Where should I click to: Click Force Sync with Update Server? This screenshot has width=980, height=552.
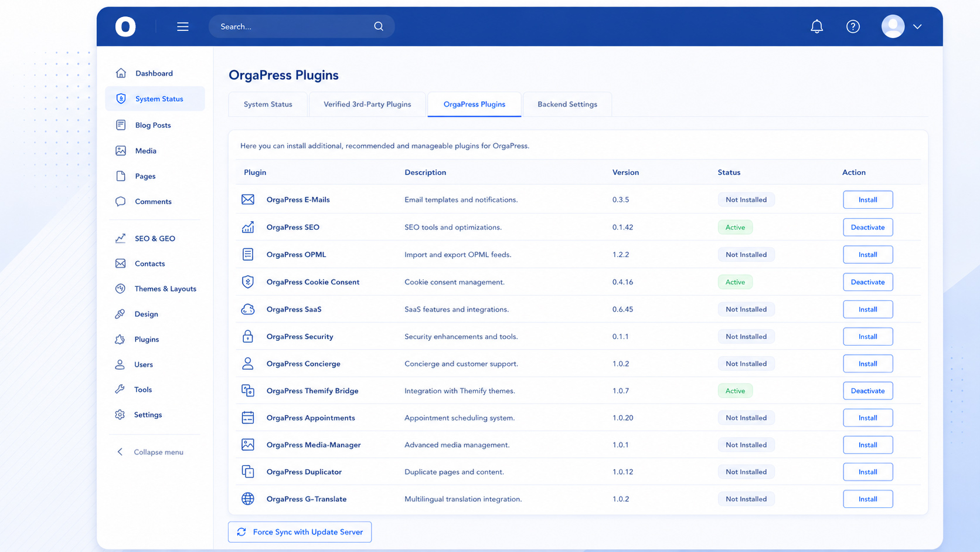click(300, 532)
